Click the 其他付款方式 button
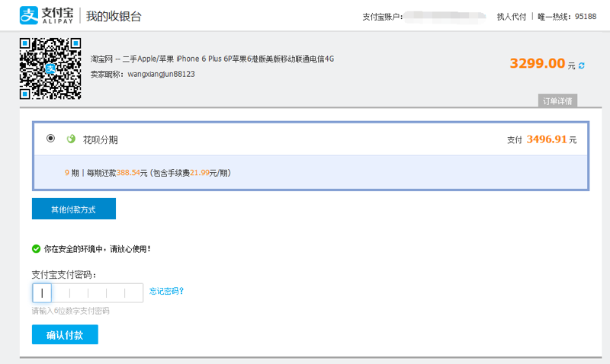 pyautogui.click(x=74, y=209)
